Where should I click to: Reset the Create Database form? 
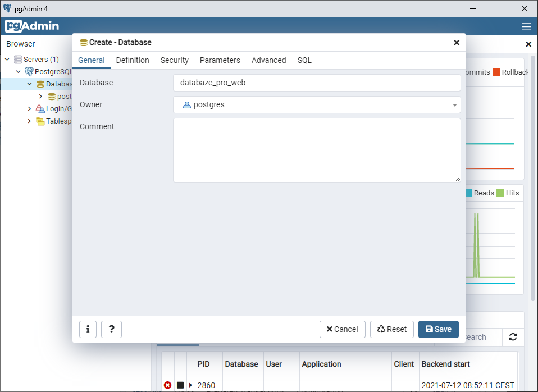point(391,329)
